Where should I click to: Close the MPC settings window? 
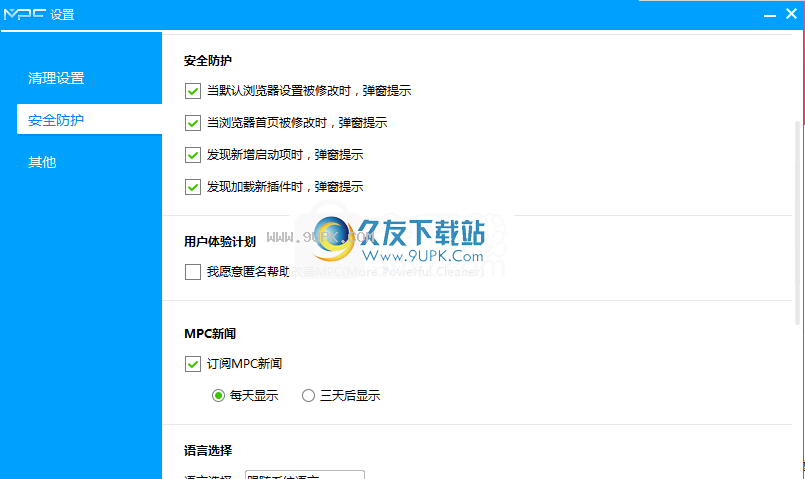pos(791,14)
